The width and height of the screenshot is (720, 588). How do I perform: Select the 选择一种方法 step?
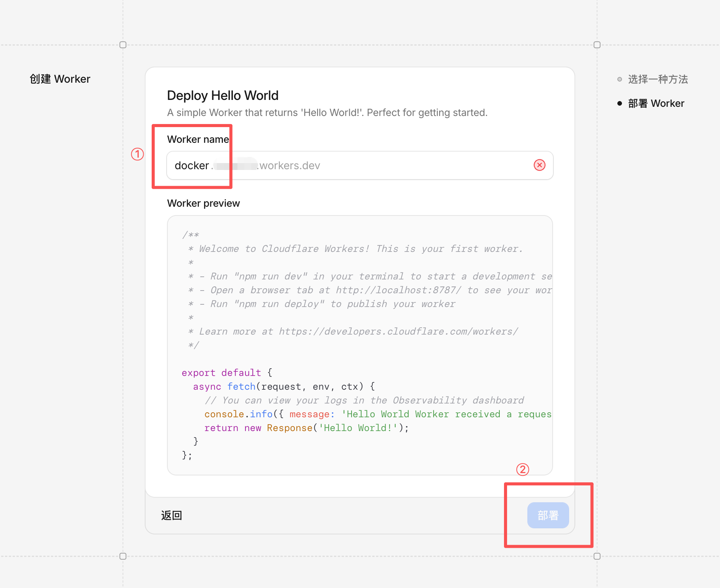(658, 79)
